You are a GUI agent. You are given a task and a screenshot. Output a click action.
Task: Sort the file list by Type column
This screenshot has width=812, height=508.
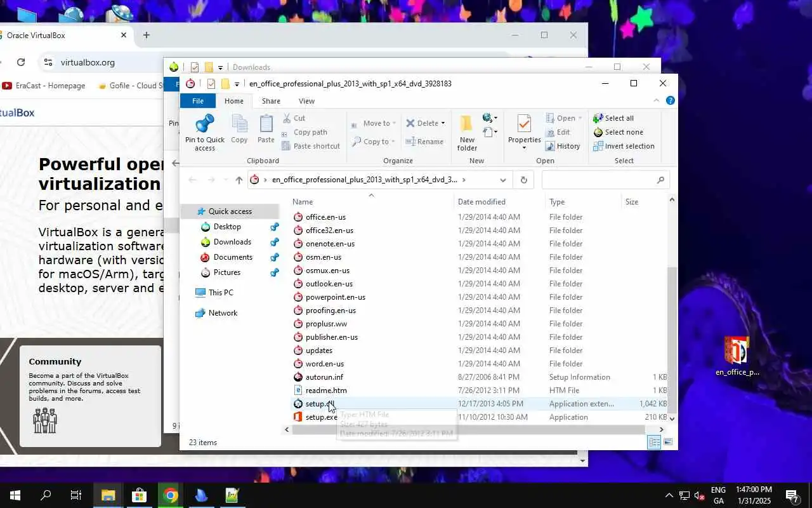584,202
